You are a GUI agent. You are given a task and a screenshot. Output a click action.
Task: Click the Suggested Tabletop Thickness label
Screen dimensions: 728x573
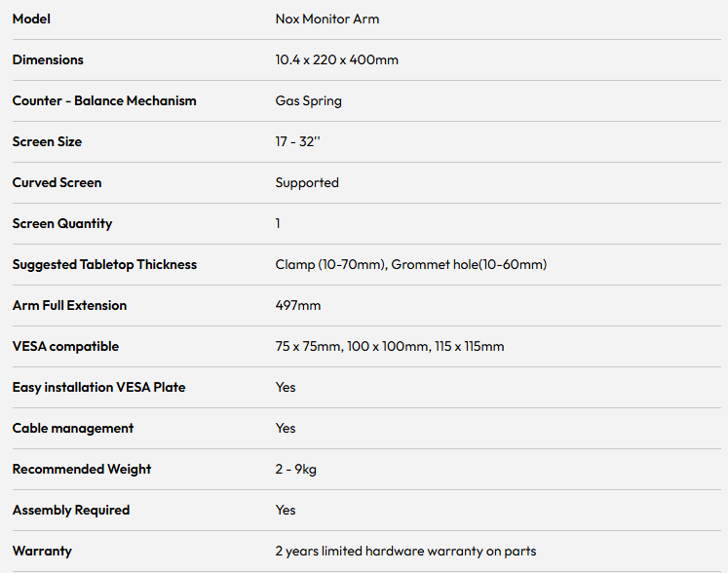pyautogui.click(x=104, y=265)
